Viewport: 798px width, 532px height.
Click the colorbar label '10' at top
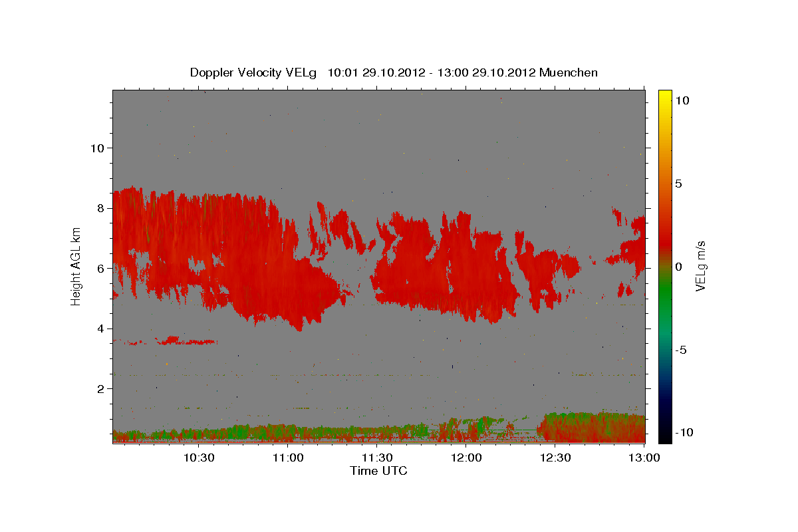pos(683,100)
